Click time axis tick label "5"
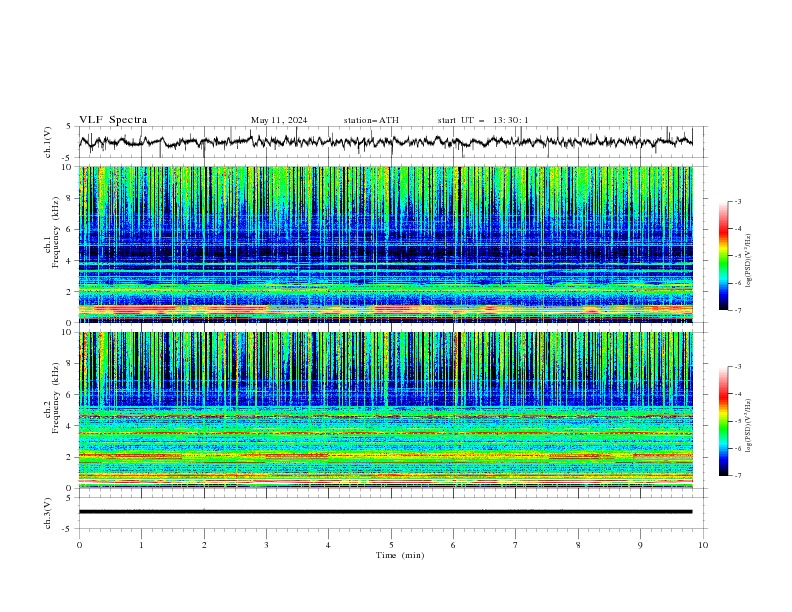Screen dimensions: 792x612 point(391,545)
